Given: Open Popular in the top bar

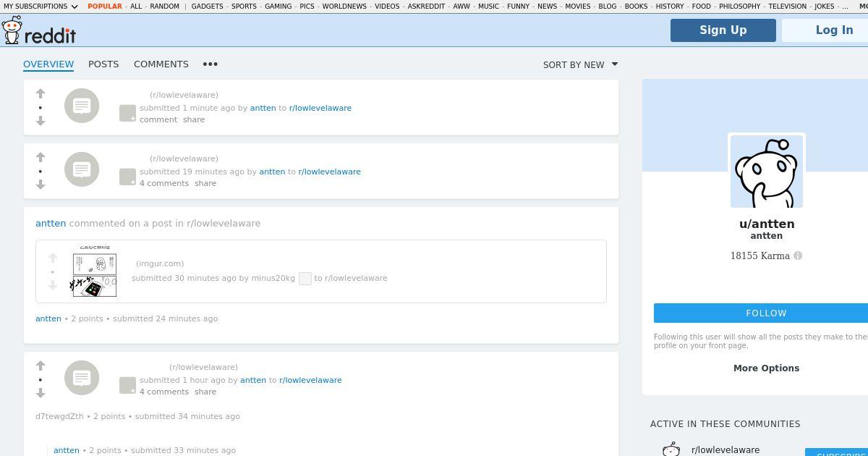Looking at the screenshot, I should point(105,7).
